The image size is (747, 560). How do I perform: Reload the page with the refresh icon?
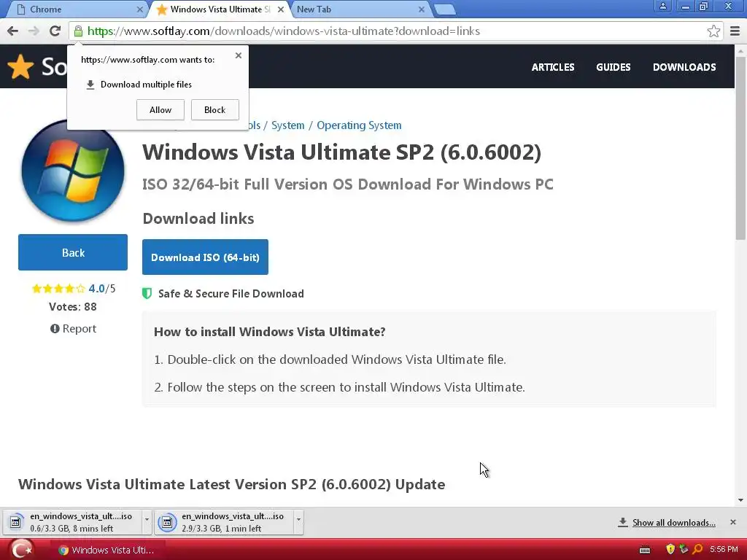pyautogui.click(x=55, y=31)
